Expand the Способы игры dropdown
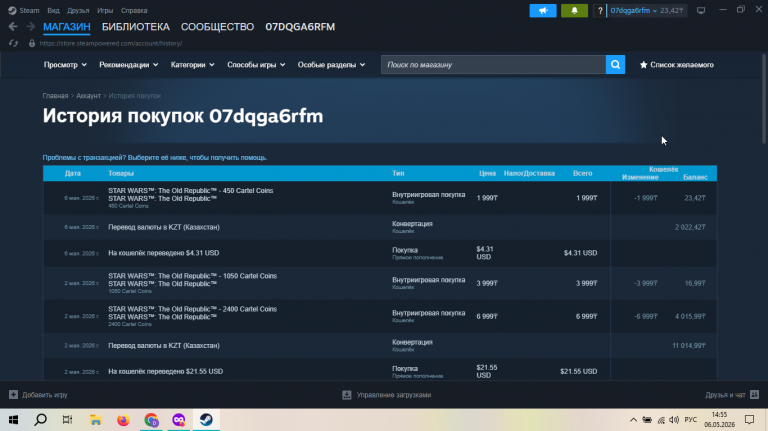Viewport: 768px width, 431px height. (256, 65)
